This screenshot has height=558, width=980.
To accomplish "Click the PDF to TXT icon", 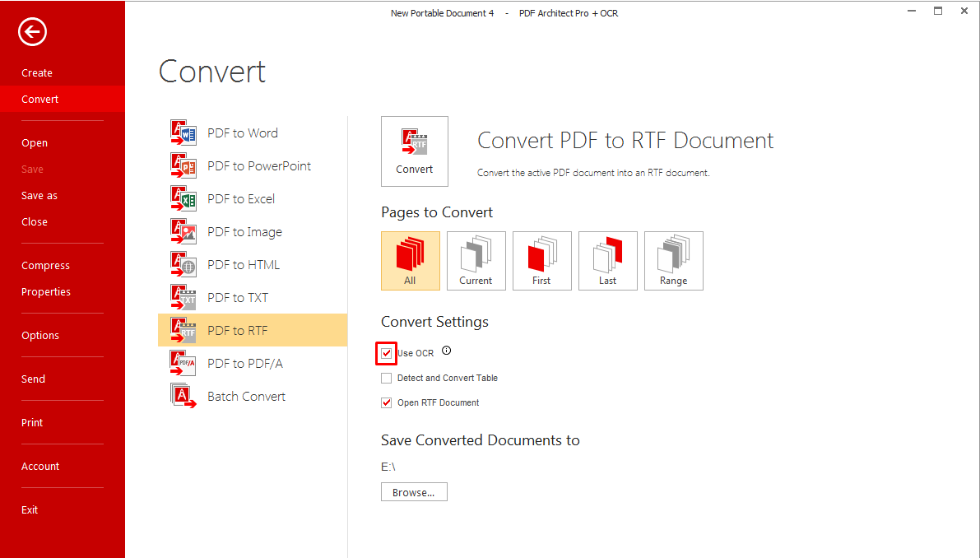I will [183, 297].
